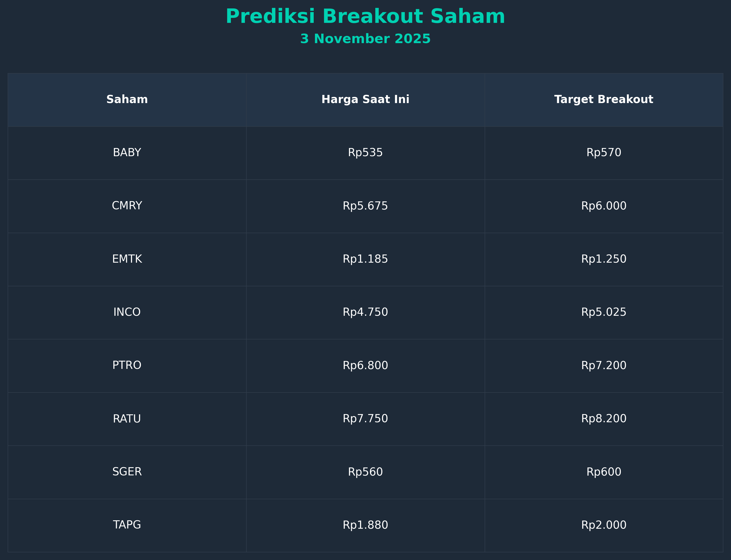
Task: Select the INCO stock name
Action: [127, 312]
